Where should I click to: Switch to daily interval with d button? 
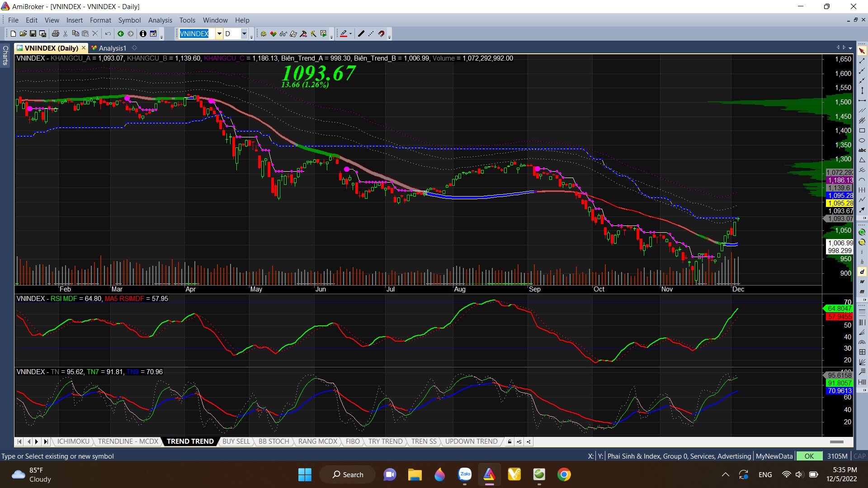pyautogui.click(x=862, y=272)
